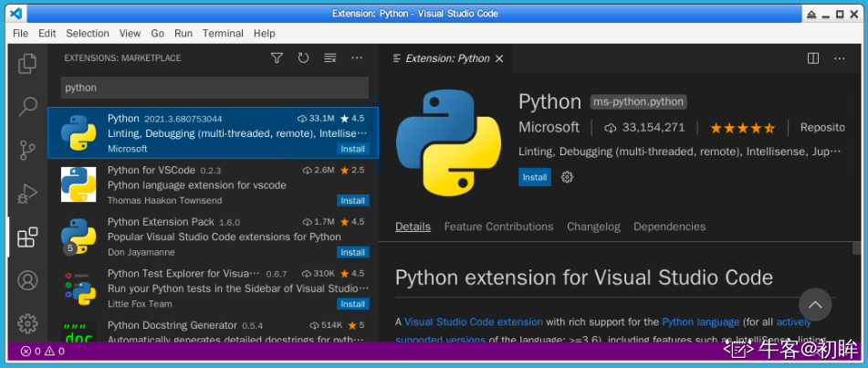Select Python Test Explorer list entry
868x368 pixels.
214,289
